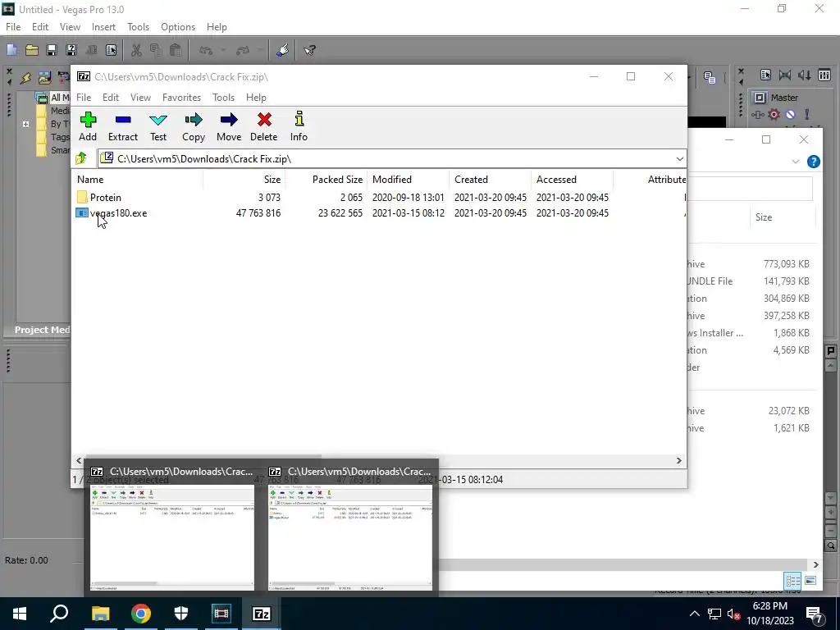Viewport: 840px width, 630px height.
Task: Open 7-Zip Favorites menu
Action: tap(181, 98)
